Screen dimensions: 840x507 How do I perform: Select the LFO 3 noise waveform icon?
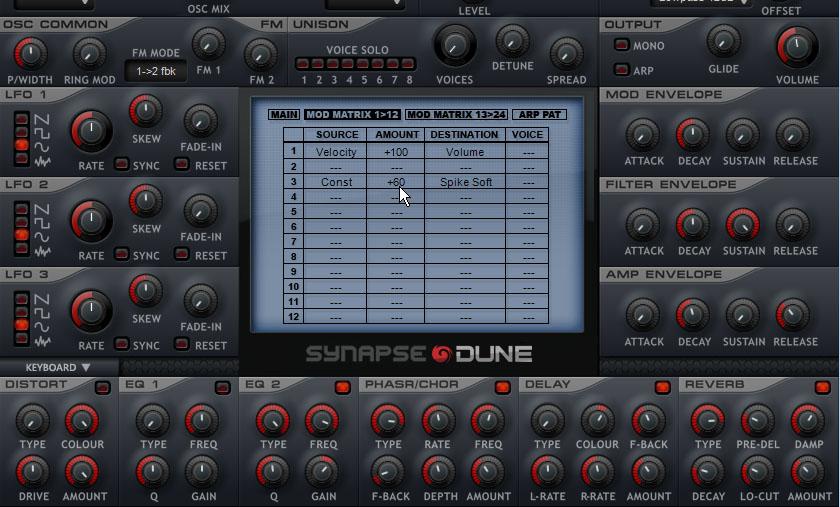[x=42, y=340]
